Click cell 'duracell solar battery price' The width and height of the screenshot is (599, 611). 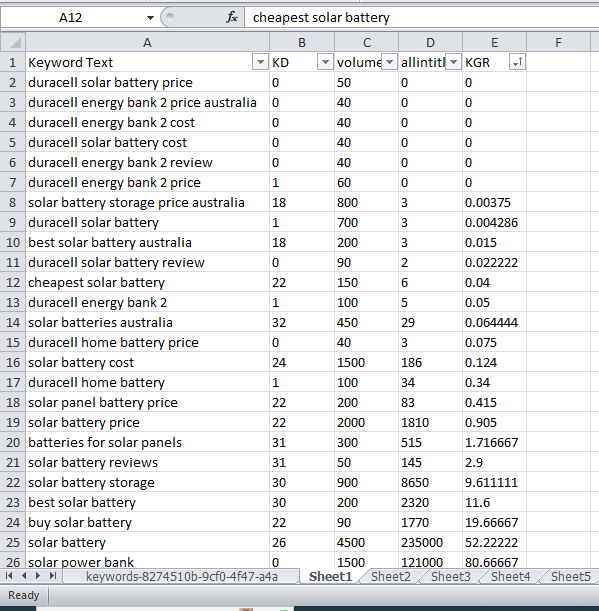147,82
